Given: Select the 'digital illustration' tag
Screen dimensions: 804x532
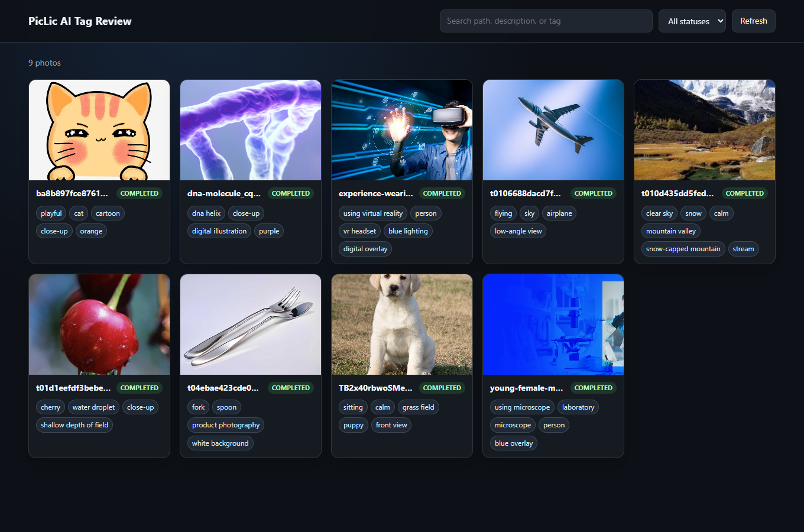Looking at the screenshot, I should [x=219, y=231].
